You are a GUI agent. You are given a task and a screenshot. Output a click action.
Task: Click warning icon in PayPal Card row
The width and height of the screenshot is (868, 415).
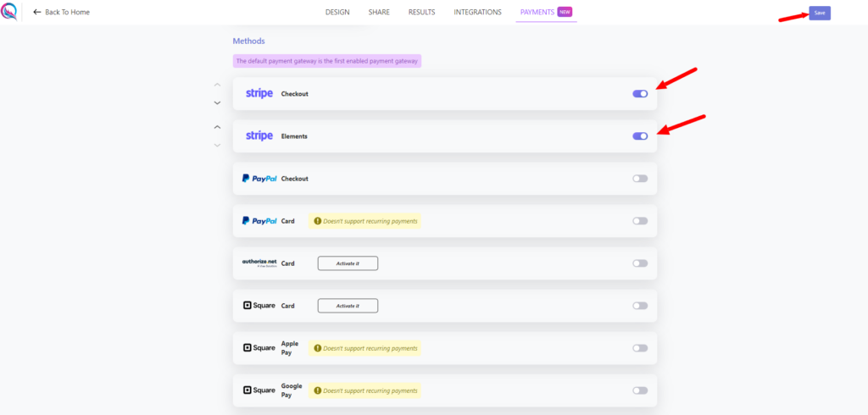[x=317, y=221]
